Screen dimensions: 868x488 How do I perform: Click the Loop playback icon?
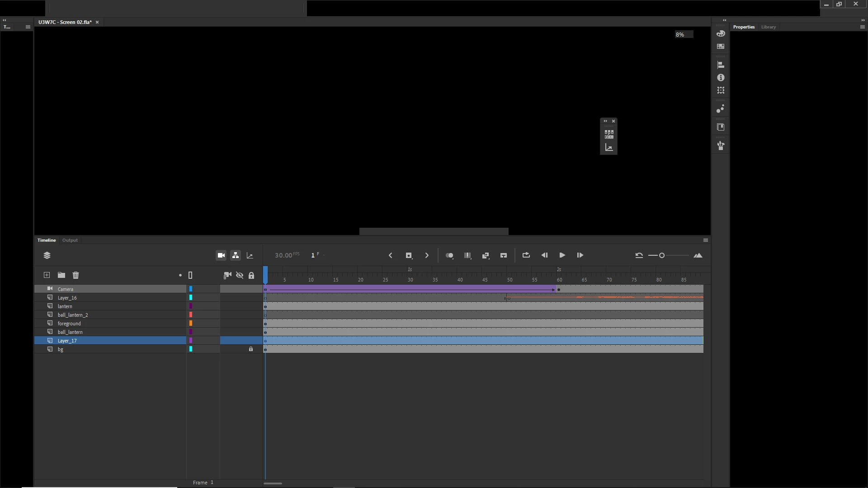(x=526, y=255)
